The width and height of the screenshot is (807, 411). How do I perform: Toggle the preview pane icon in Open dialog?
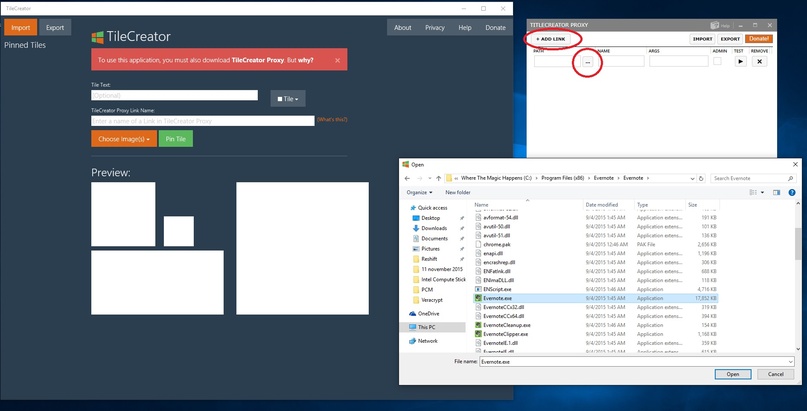coord(777,192)
